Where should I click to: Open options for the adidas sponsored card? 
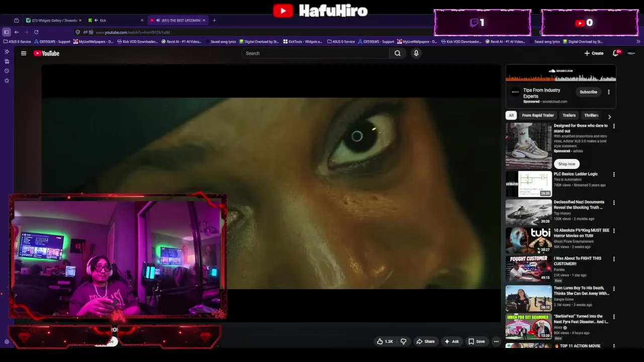coord(614,126)
